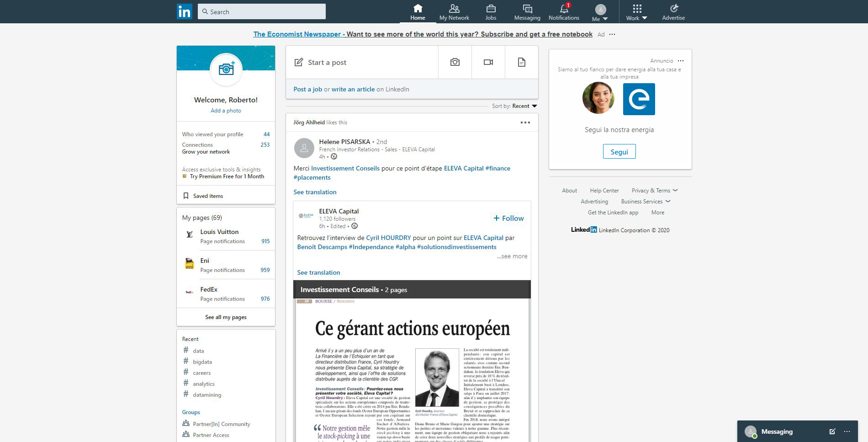
Task: Open the Help Center link
Action: [604, 191]
